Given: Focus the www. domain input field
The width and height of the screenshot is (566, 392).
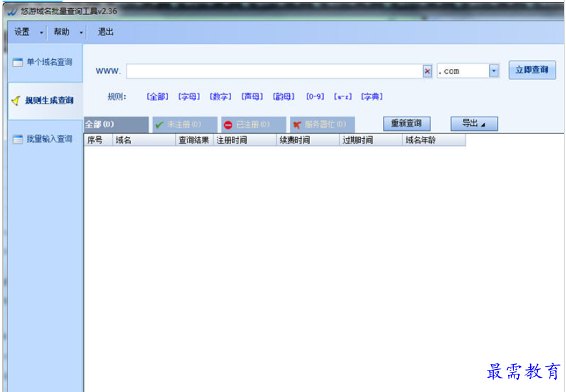Looking at the screenshot, I should [x=274, y=71].
